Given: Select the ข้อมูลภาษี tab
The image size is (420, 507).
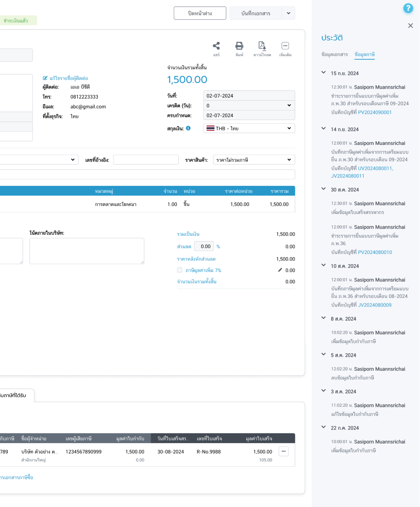Looking at the screenshot, I should coord(364,55).
